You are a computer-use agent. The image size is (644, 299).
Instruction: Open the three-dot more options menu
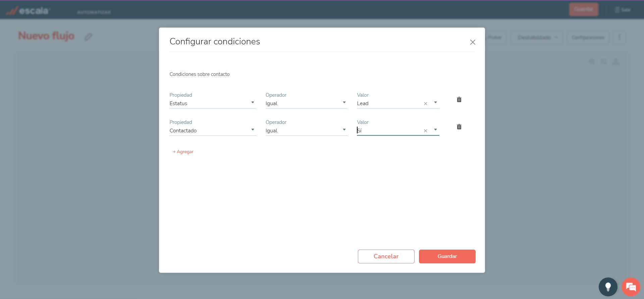tap(619, 37)
